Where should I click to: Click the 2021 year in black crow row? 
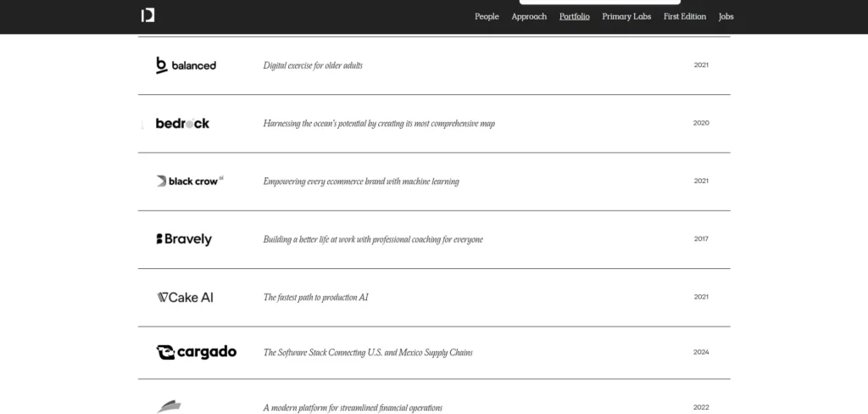click(x=701, y=181)
